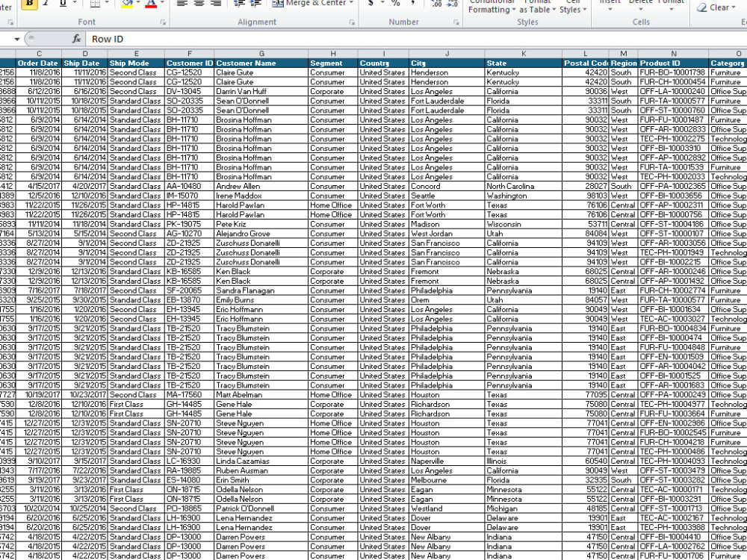Open Insert Function fx dialog
747x560 pixels.
coord(77,39)
